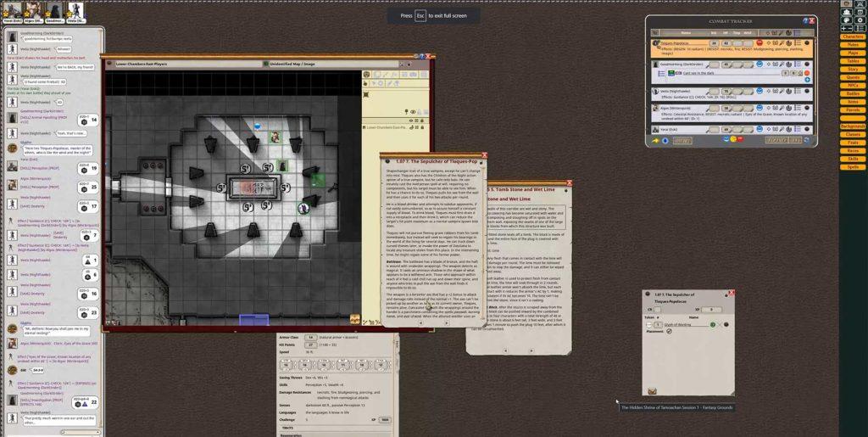Toggle effects column in Combat Tracker header
The width and height of the screenshot is (868, 437).
click(x=797, y=33)
